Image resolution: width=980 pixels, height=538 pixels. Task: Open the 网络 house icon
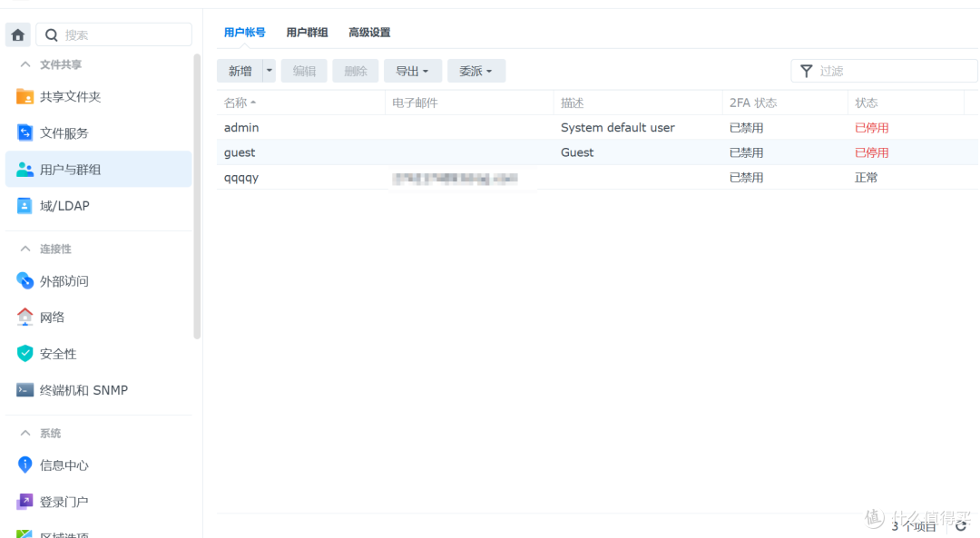24,317
